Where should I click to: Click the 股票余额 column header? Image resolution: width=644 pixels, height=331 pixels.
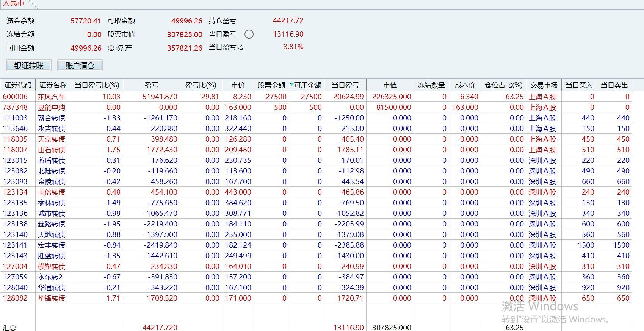(x=271, y=85)
